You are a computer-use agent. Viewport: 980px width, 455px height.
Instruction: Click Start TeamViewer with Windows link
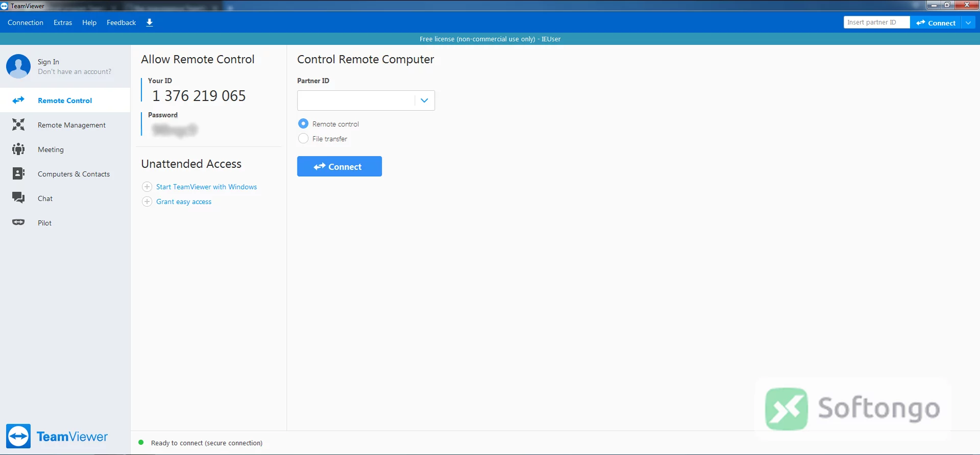coord(206,187)
